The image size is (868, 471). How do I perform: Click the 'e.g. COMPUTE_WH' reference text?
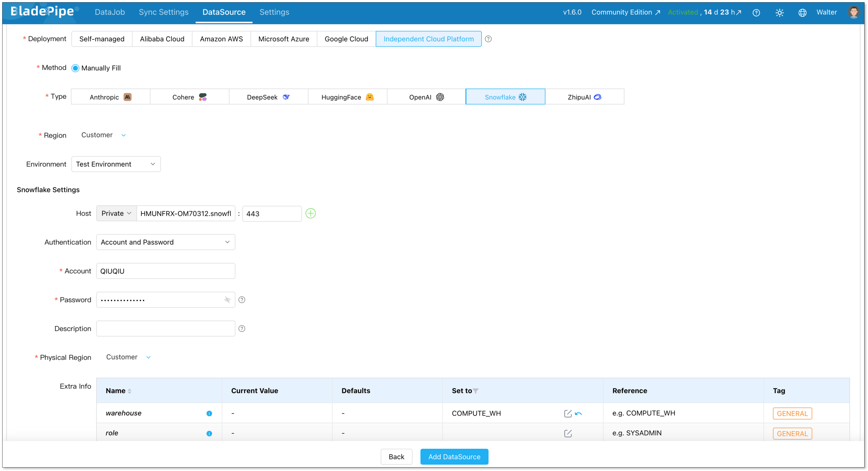(644, 413)
